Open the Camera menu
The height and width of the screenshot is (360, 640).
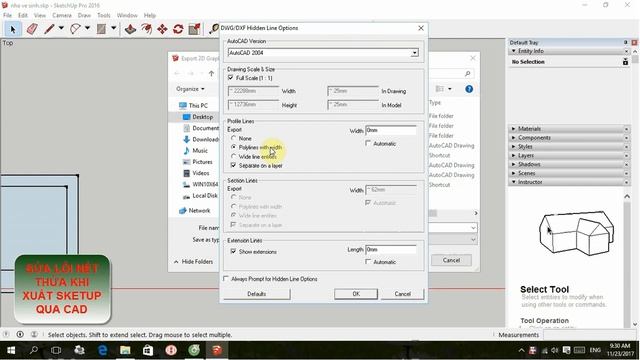[x=62, y=15]
